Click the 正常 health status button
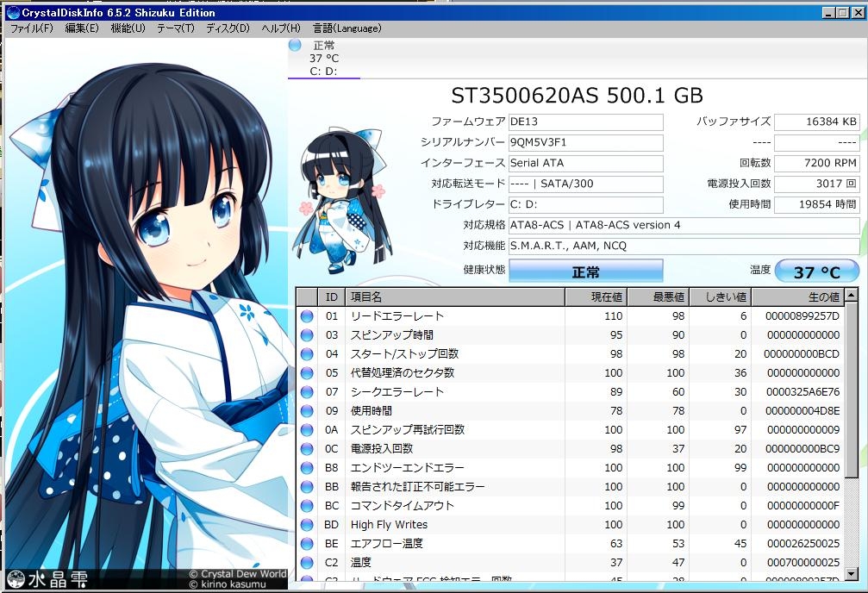Screen dimensions: 868x593 585,272
